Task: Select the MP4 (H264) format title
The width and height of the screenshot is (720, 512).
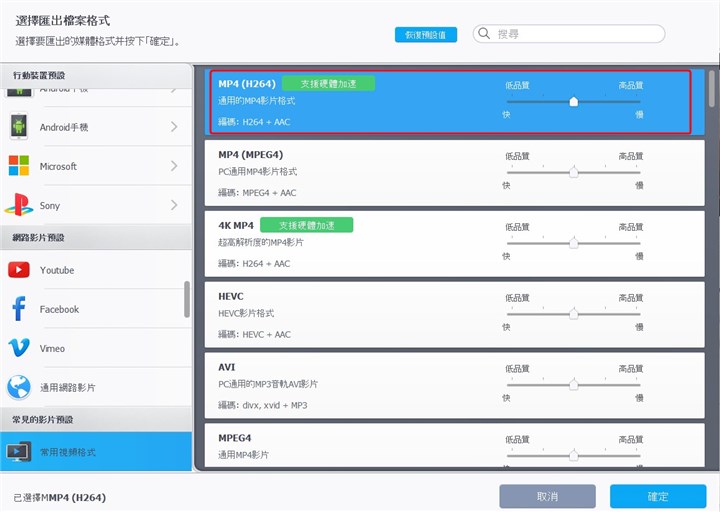Action: pyautogui.click(x=247, y=84)
